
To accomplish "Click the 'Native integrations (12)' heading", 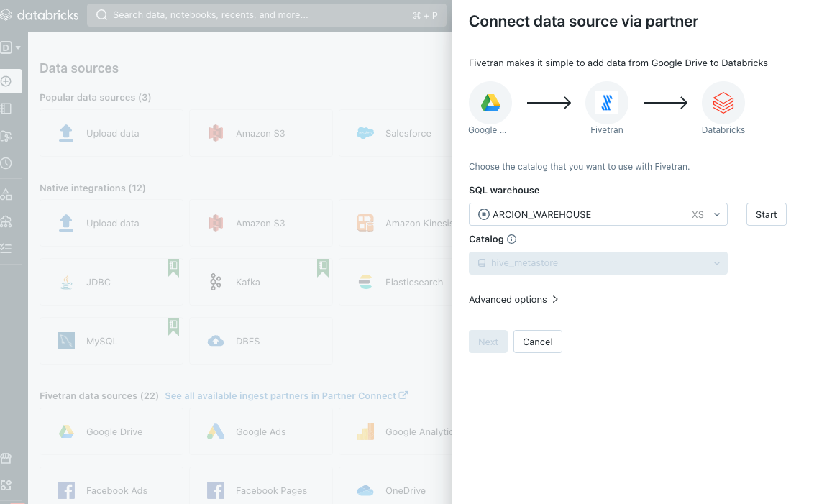I will [x=92, y=188].
